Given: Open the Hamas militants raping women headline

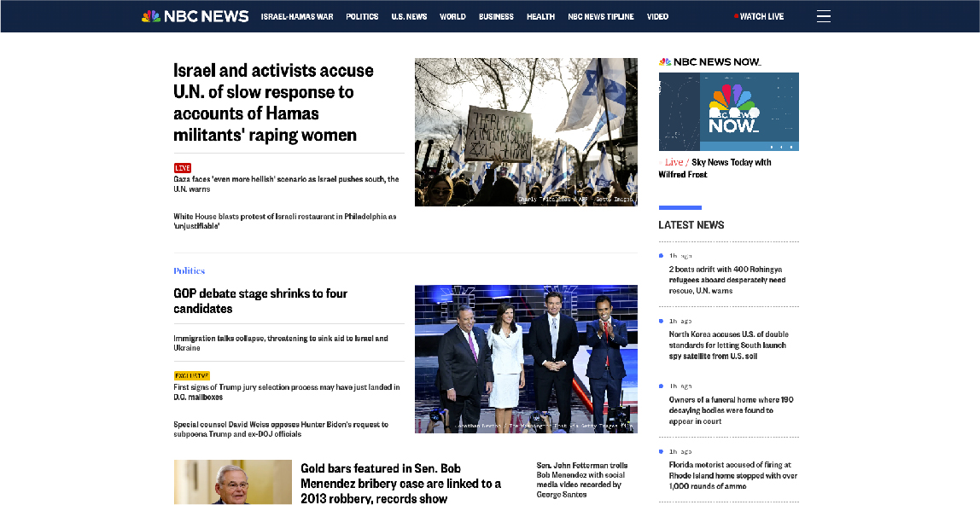Looking at the screenshot, I should point(273,102).
